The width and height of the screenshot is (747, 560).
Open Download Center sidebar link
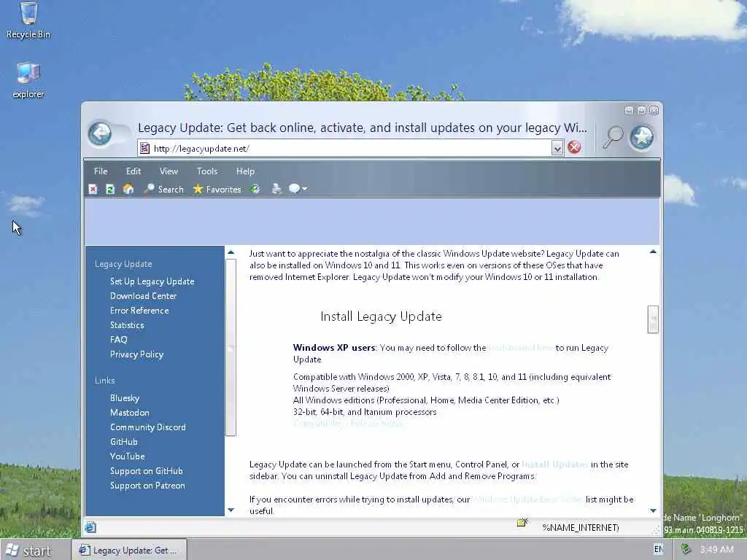[143, 296]
